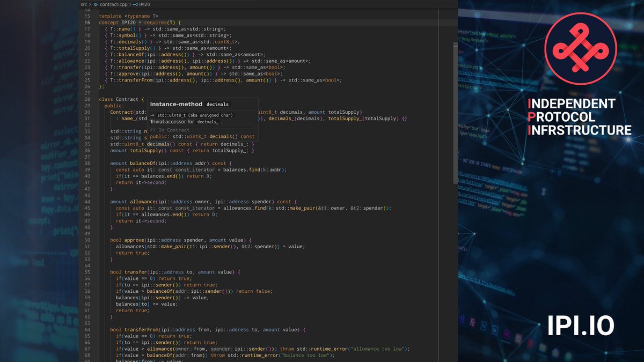Click "bool approve" definition on line 50
The width and height of the screenshot is (644, 362).
pyautogui.click(x=127, y=240)
